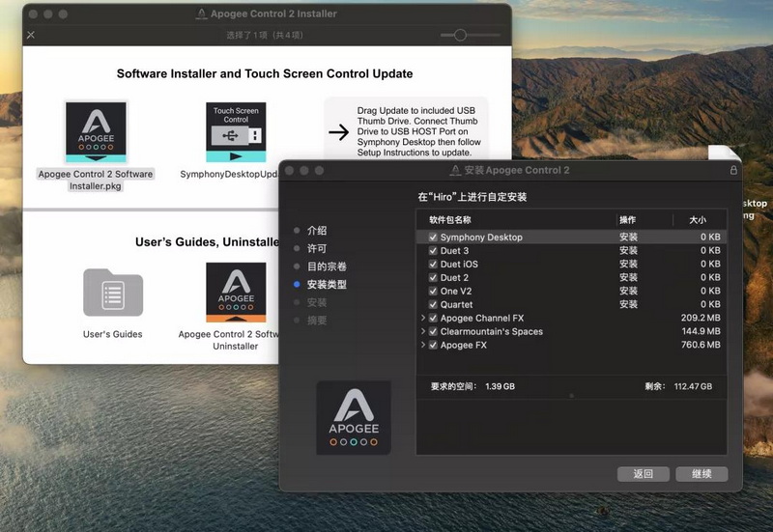773x532 pixels.
Task: Select the 安装类型 step in sidebar
Action: pos(327,284)
